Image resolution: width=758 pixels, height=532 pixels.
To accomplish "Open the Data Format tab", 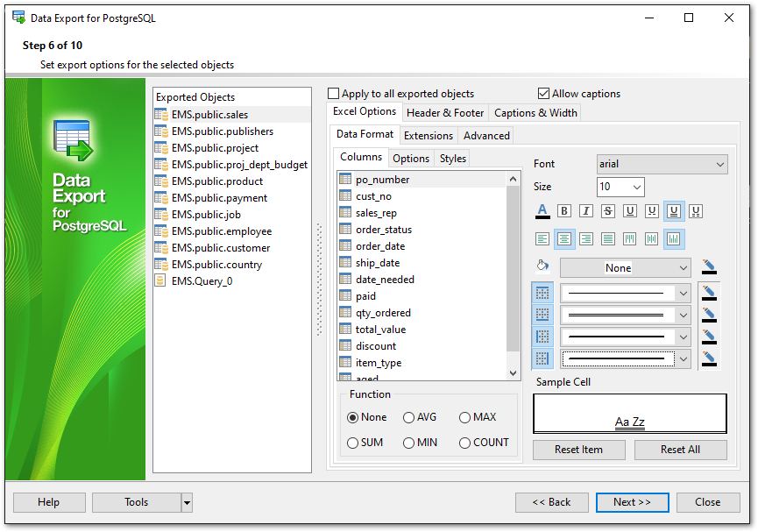I will (365, 134).
